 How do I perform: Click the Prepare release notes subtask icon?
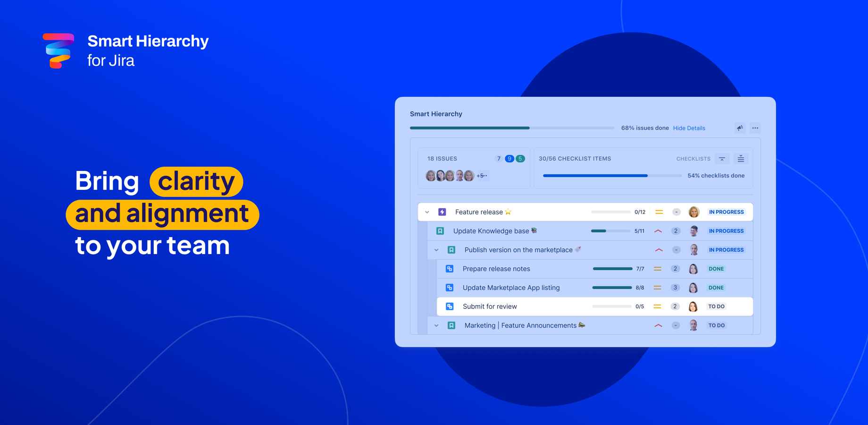450,269
